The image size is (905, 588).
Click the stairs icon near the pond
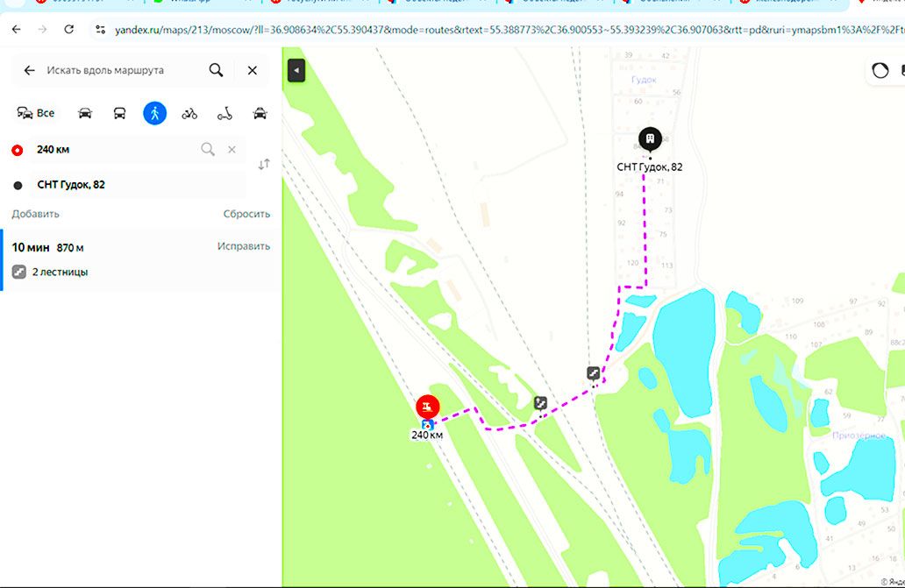pyautogui.click(x=594, y=373)
